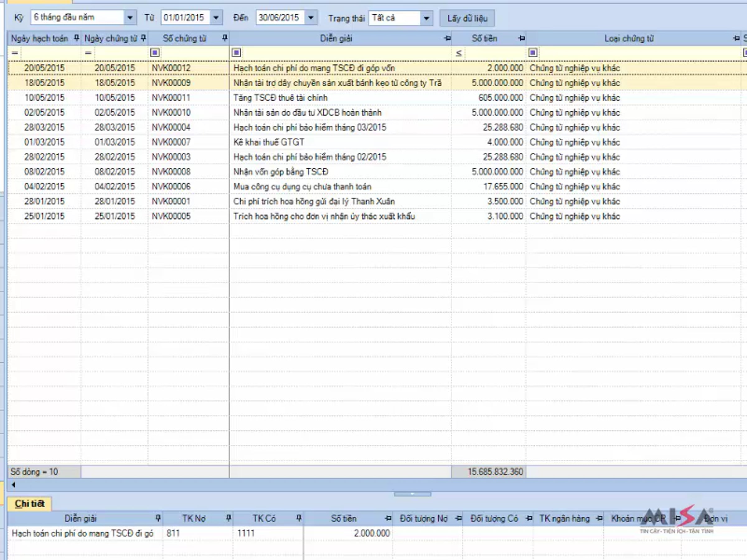Screen dimensions: 747x560
Task: Sort by the Số chứng từ header
Action: [x=184, y=39]
